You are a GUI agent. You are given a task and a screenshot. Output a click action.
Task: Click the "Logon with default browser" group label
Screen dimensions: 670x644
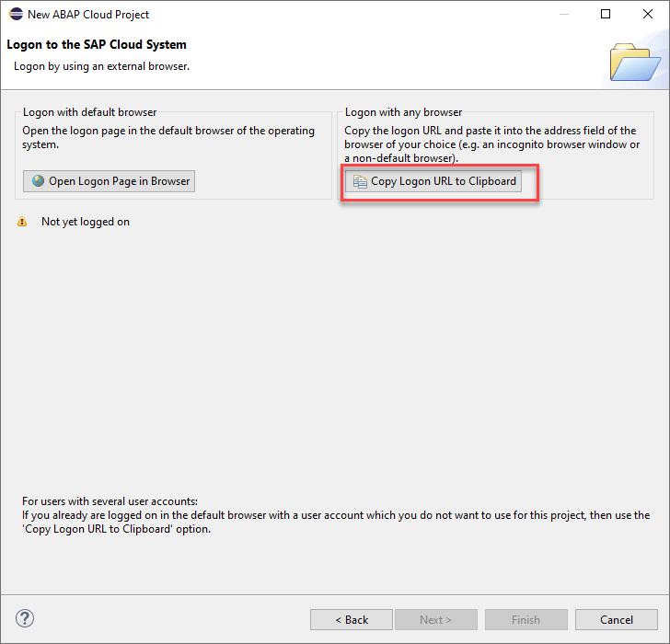89,112
